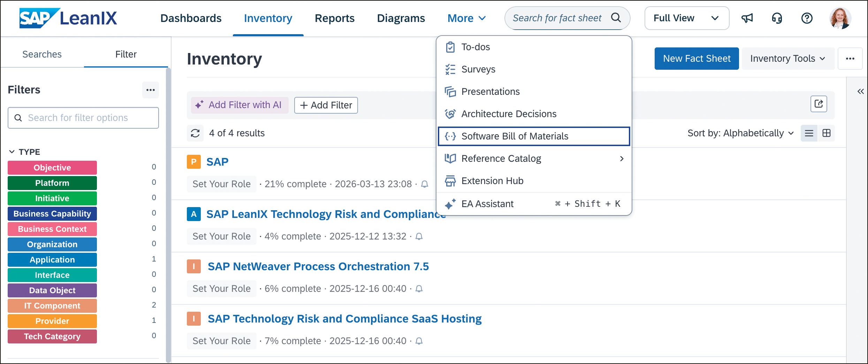The height and width of the screenshot is (364, 868).
Task: Open the SAP fact sheet link
Action: point(217,162)
